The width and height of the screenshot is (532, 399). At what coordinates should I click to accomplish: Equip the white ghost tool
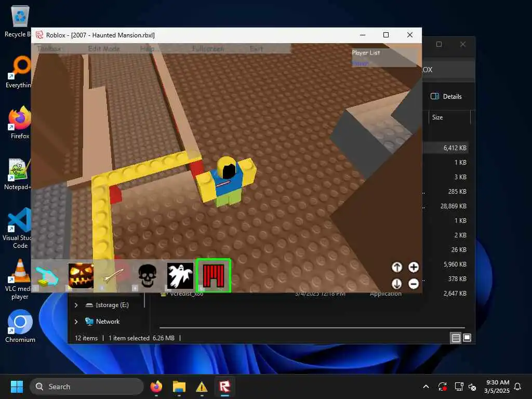coord(180,276)
